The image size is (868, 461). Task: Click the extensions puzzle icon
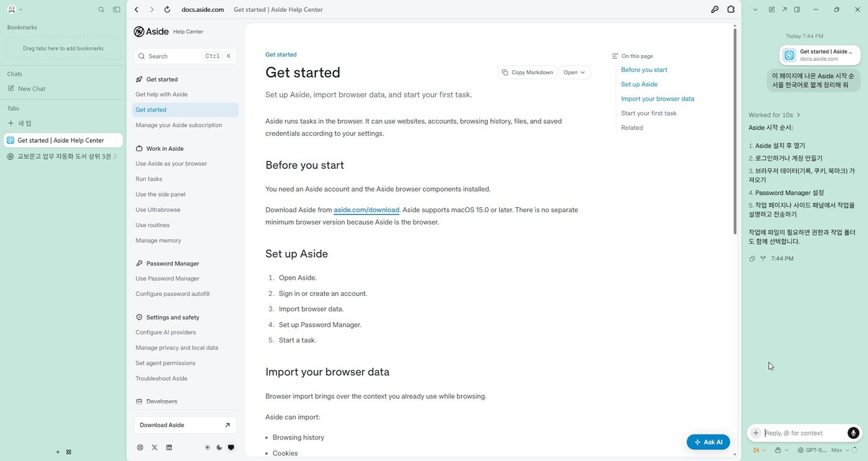pyautogui.click(x=731, y=9)
